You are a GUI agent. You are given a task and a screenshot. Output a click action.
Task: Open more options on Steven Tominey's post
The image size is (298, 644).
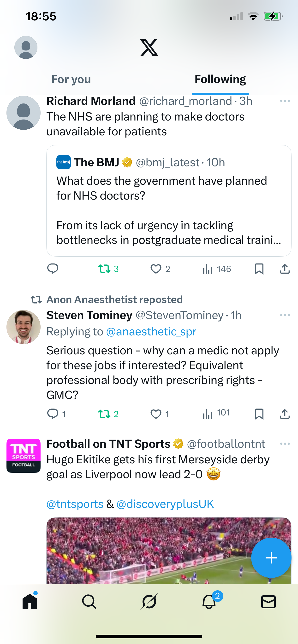pyautogui.click(x=285, y=315)
